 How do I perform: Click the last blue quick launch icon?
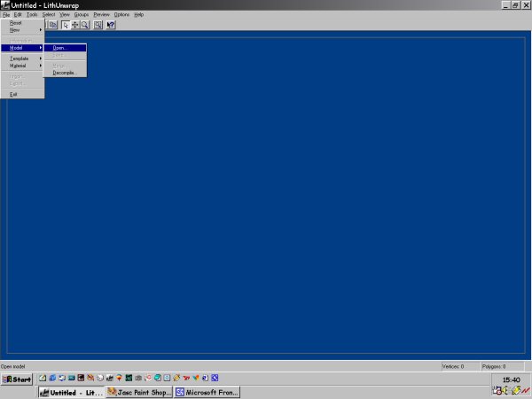click(215, 378)
